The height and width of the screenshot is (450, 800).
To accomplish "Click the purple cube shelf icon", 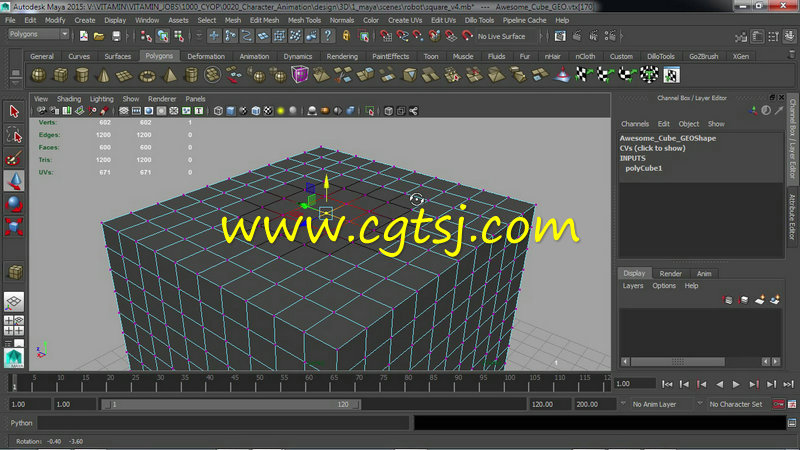I will (x=300, y=74).
